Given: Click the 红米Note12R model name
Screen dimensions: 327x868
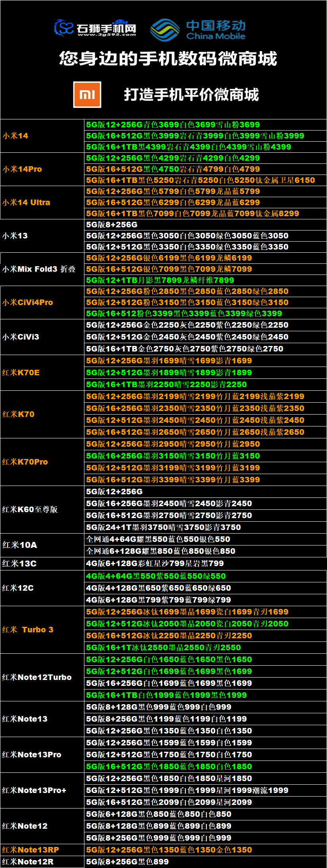Looking at the screenshot, I should point(28,862).
